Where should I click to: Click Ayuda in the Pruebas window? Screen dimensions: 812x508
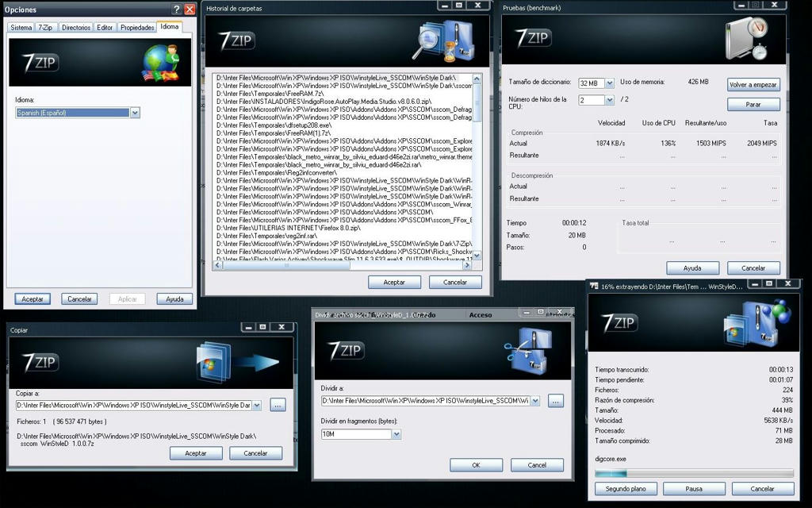click(692, 268)
